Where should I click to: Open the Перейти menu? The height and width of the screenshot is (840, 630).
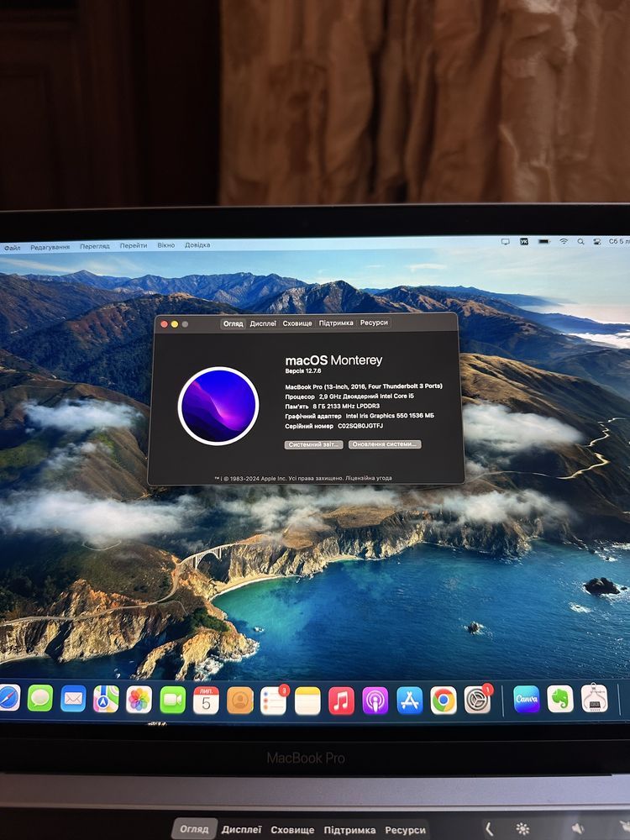point(134,245)
